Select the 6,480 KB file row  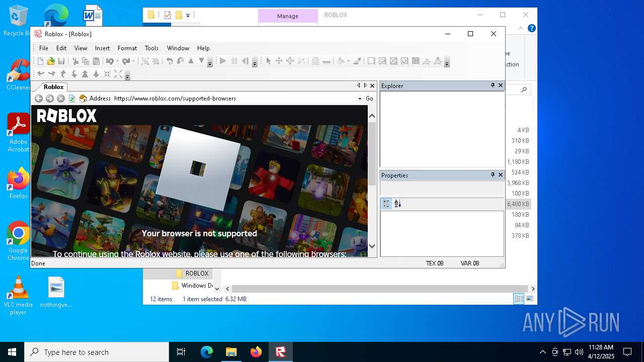point(518,204)
